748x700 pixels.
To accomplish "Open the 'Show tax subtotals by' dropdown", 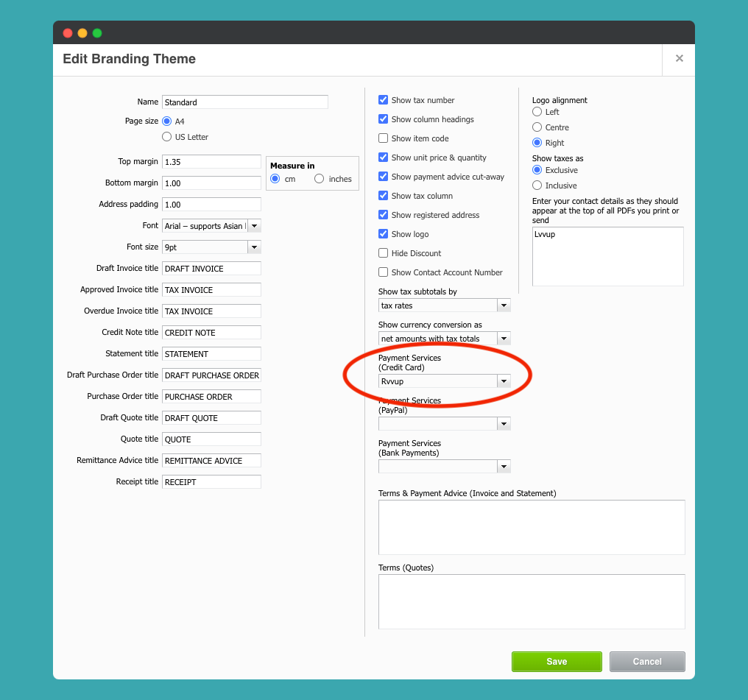I will 504,305.
